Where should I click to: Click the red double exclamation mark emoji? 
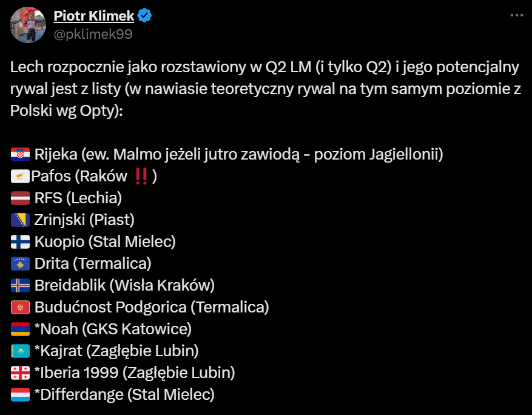tap(141, 177)
